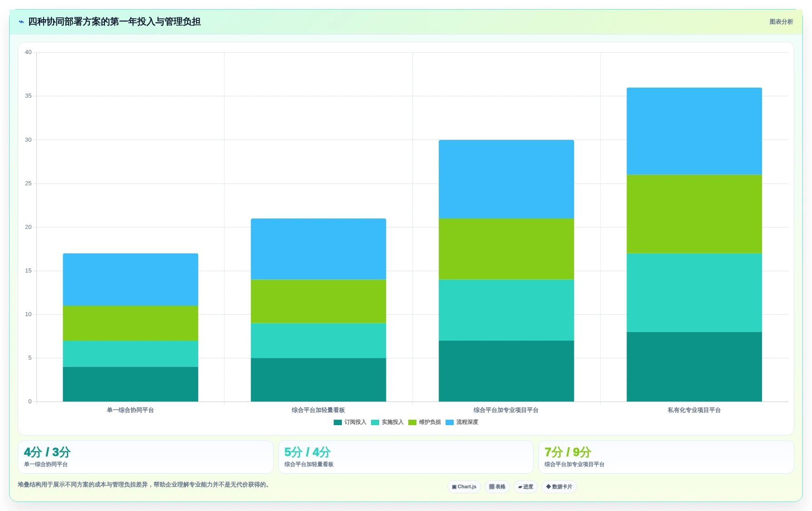Toggle the 订阅投入 legend item
Screen dimensions: 812x511
tap(350, 422)
